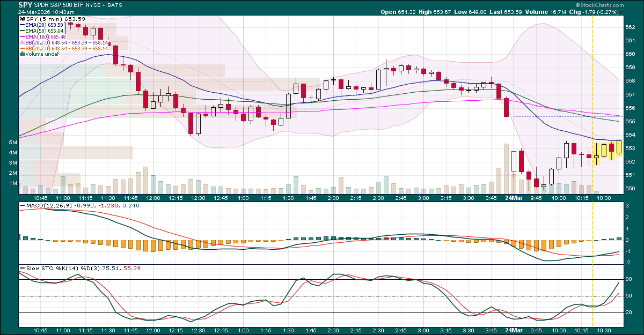Click the -2 level on MACD axis
This screenshot has width=644, height=335.
[x=629, y=263]
